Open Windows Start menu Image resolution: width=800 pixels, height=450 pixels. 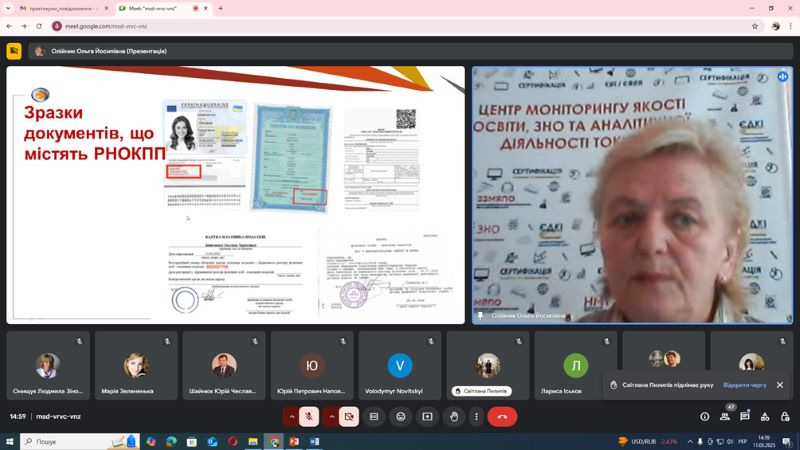[x=10, y=441]
